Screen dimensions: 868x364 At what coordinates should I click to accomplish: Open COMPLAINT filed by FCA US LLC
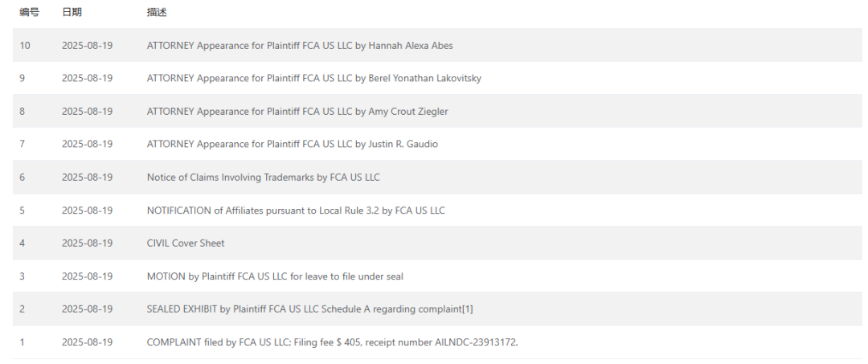[332, 342]
